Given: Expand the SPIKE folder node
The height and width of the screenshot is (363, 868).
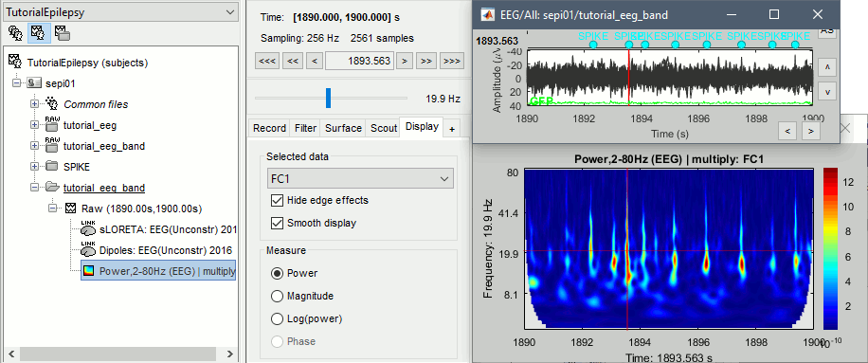Looking at the screenshot, I should pyautogui.click(x=35, y=167).
